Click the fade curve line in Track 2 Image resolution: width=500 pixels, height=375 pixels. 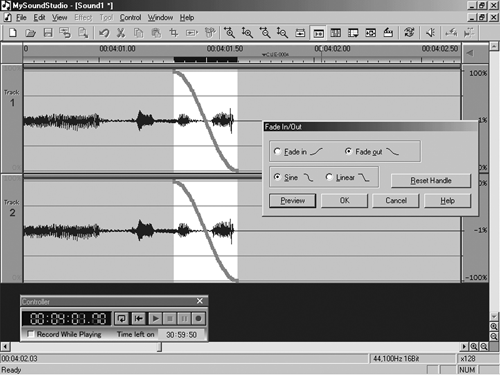206,231
